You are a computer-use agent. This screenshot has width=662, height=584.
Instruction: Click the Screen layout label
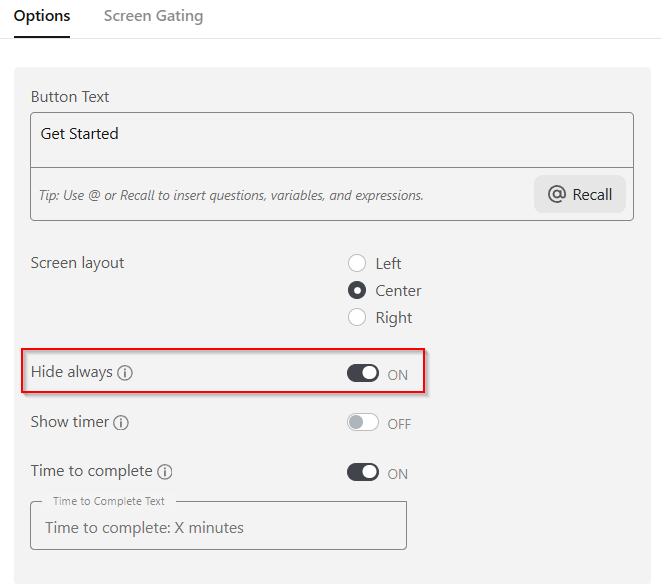coord(77,263)
